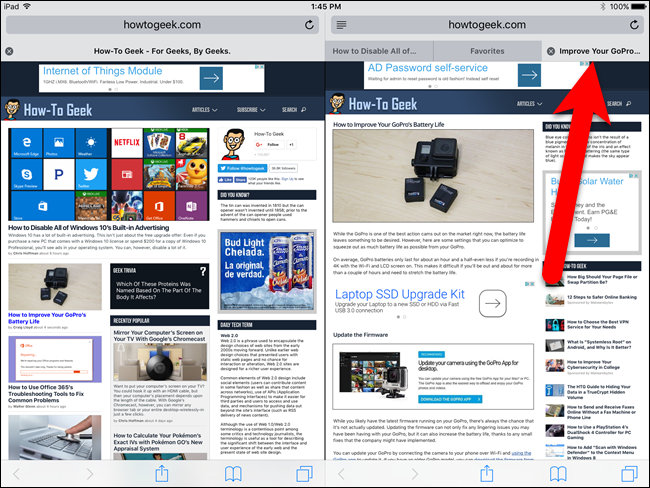
Task: Reload the right Safari pane page
Action: (634, 25)
